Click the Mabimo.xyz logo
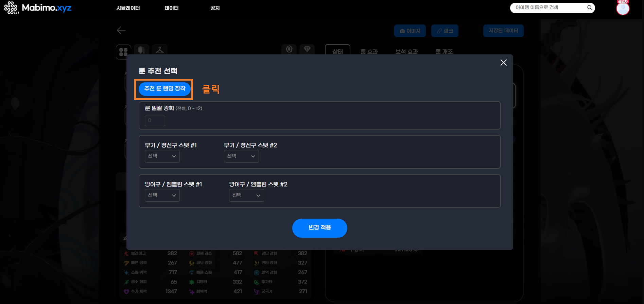The image size is (644, 304). [38, 8]
